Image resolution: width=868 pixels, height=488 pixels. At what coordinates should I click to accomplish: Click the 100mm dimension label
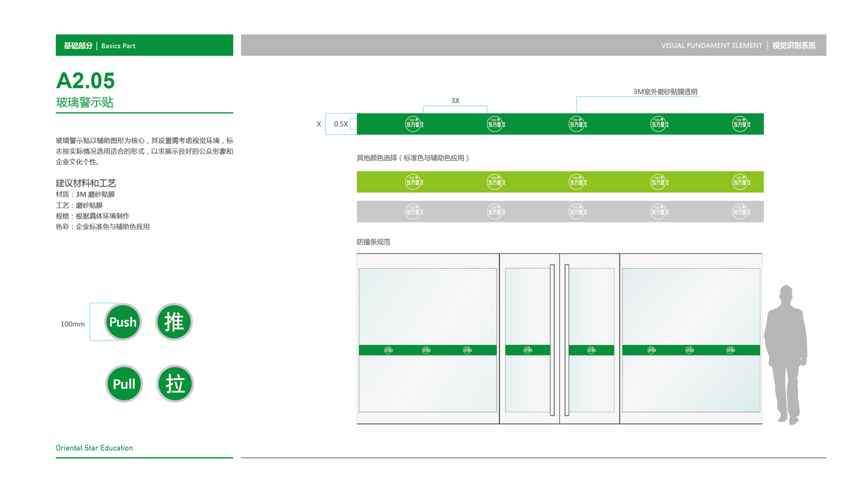tap(72, 324)
